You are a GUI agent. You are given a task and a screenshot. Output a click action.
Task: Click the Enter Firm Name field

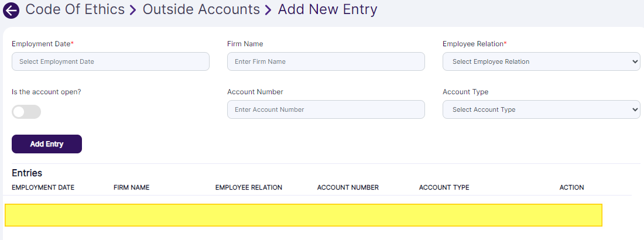(326, 61)
